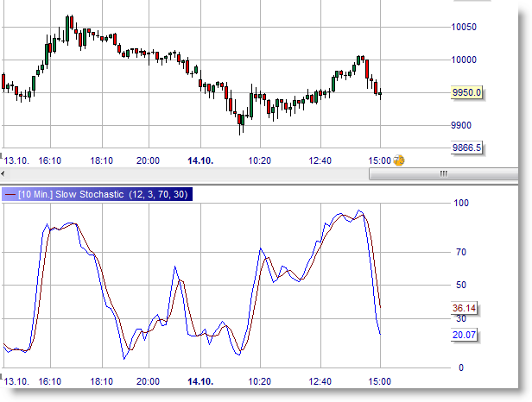532x402 pixels.
Task: Click the 9900 price axis label
Action: (461, 125)
